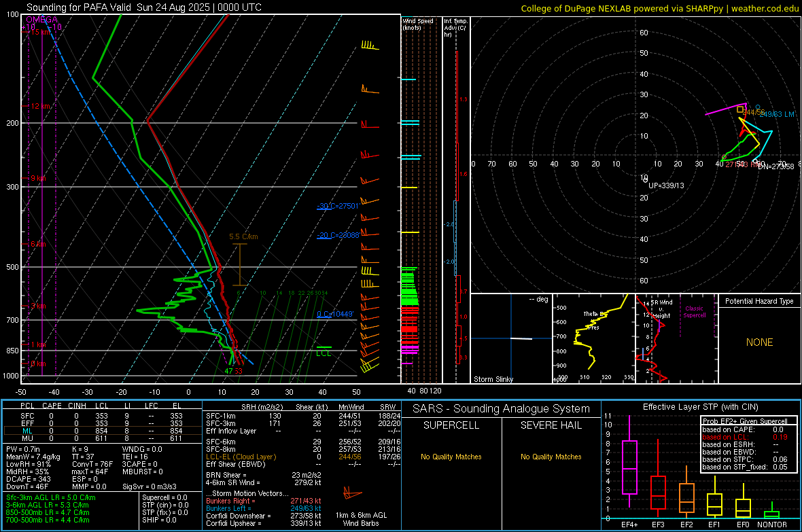The height and width of the screenshot is (532, 802).
Task: Click the LowRH = 91% value
Action: coord(28,465)
